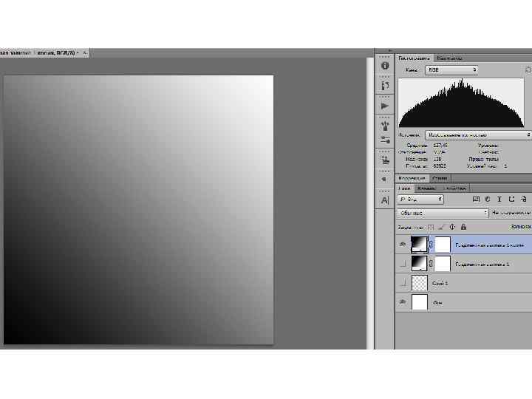Filter layers by adjustment layer icon

(x=488, y=199)
